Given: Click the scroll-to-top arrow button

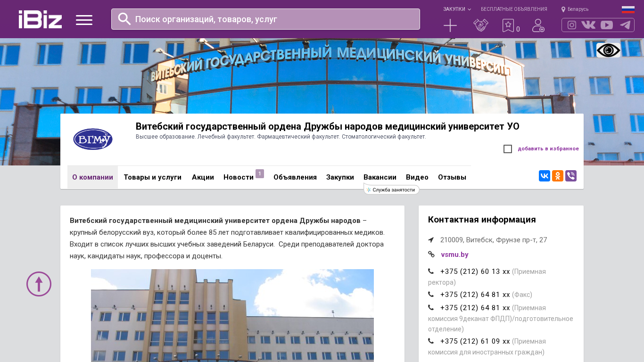Looking at the screenshot, I should (39, 284).
